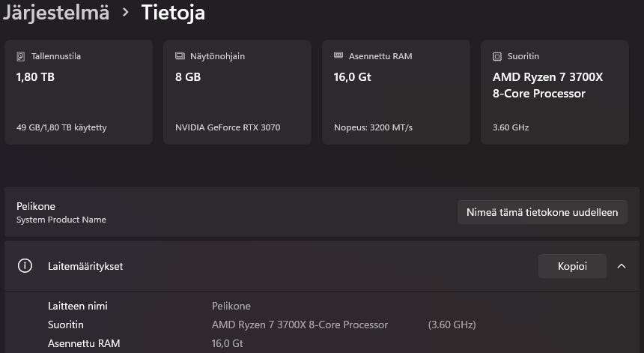
Task: Click the Asennettu RAM row label
Action: [84, 343]
